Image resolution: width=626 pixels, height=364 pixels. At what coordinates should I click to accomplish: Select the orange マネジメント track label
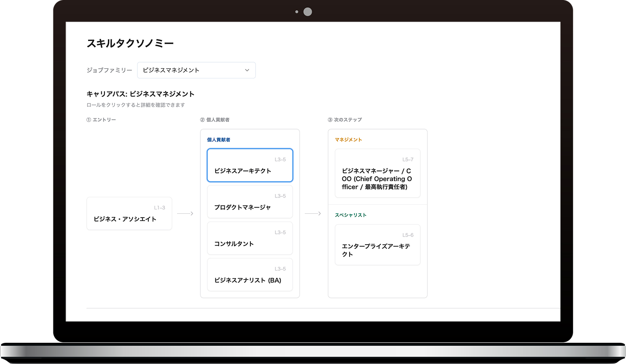pos(348,140)
